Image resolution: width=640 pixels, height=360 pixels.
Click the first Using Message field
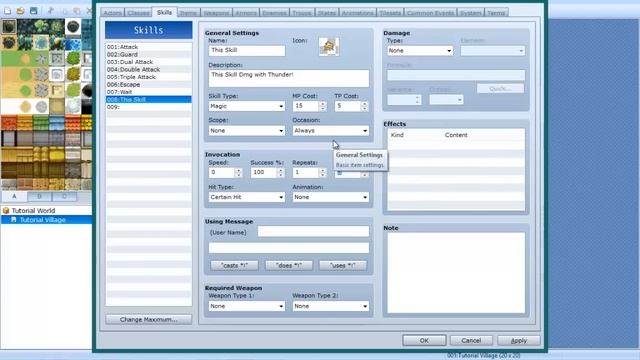313,232
